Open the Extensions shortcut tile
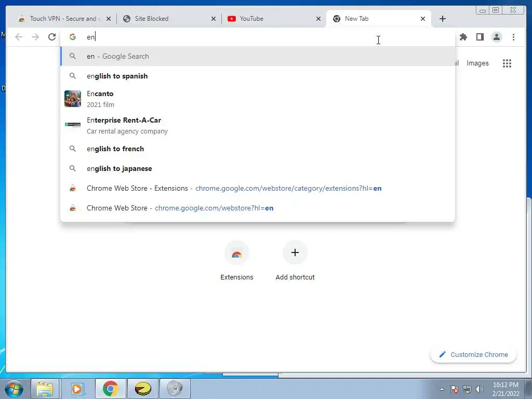This screenshot has height=399, width=532. [x=237, y=261]
